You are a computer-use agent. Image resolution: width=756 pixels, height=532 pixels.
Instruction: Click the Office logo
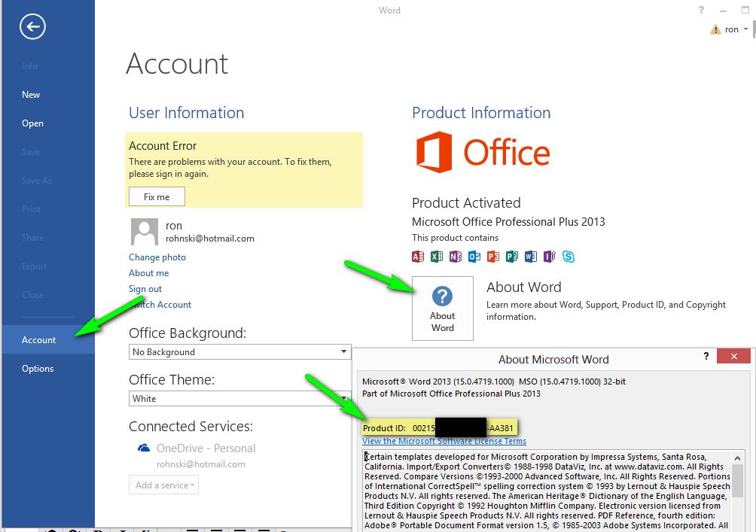[483, 152]
